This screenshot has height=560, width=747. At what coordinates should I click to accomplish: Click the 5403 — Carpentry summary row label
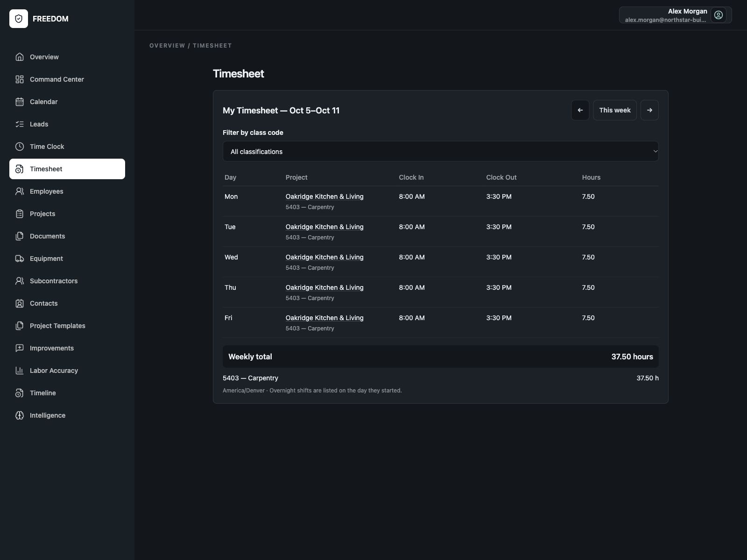[x=250, y=378]
